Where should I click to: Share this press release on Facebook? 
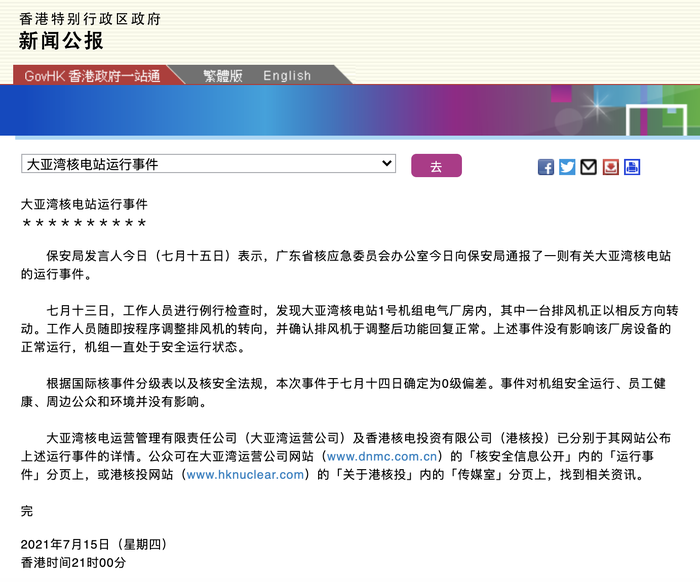coord(546,167)
